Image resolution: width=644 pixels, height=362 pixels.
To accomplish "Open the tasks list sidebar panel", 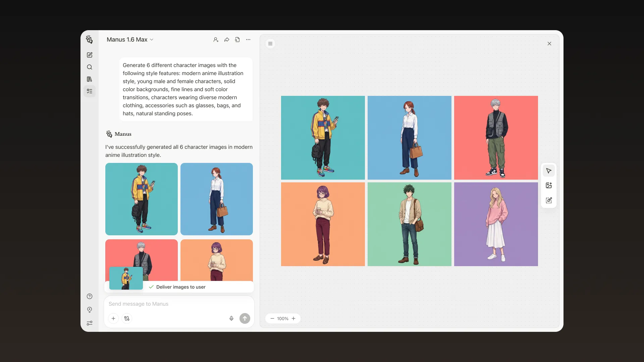I will pos(90,91).
